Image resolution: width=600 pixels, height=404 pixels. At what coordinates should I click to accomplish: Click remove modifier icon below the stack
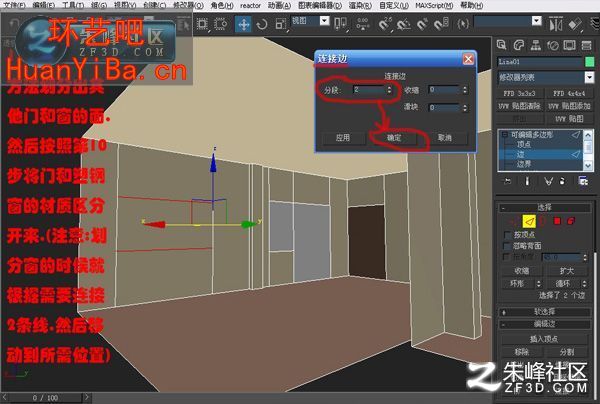tap(562, 181)
